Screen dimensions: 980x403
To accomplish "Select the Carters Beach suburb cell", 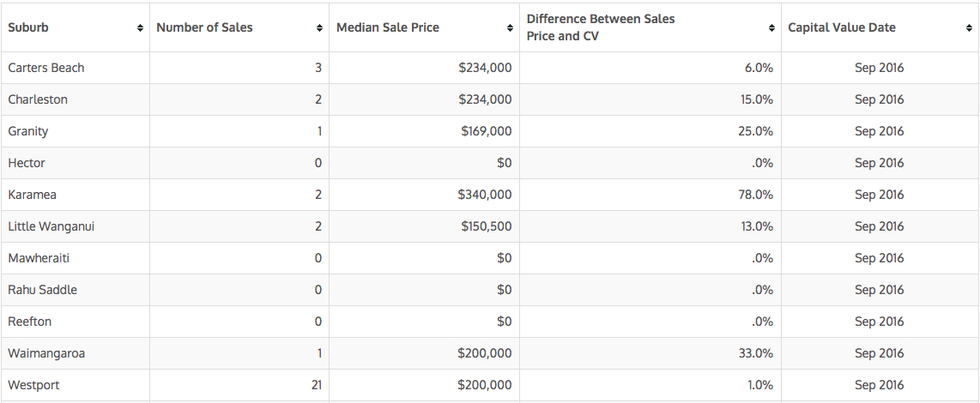I will pyautogui.click(x=46, y=68).
